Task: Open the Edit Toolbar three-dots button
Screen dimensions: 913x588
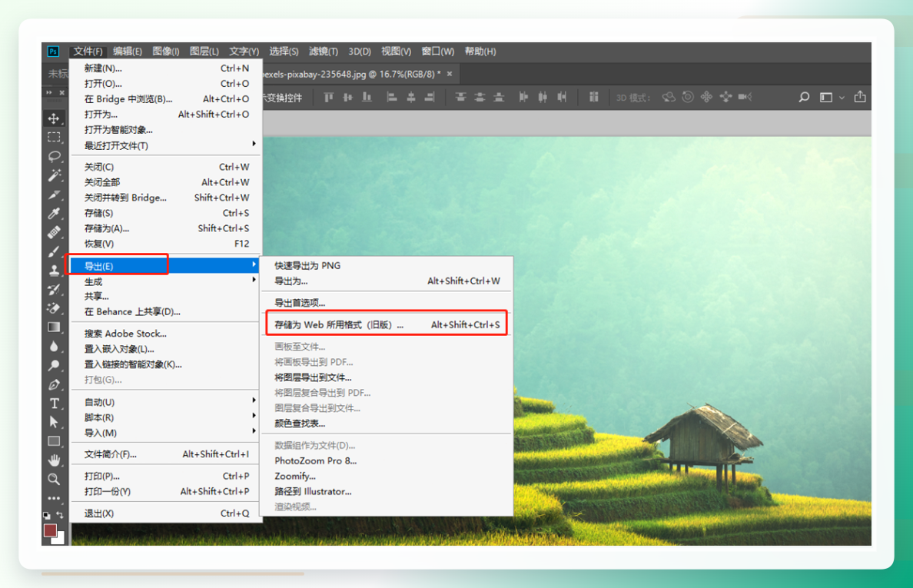Action: click(x=54, y=498)
